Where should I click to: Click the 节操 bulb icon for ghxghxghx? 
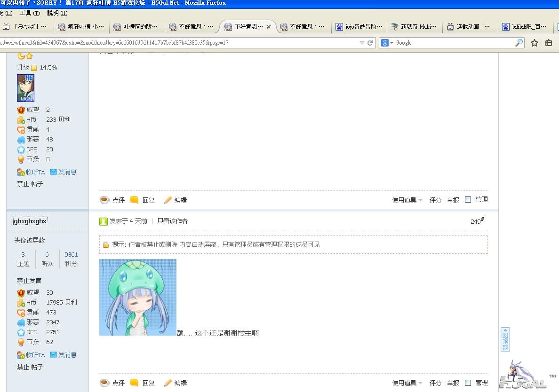(x=21, y=342)
